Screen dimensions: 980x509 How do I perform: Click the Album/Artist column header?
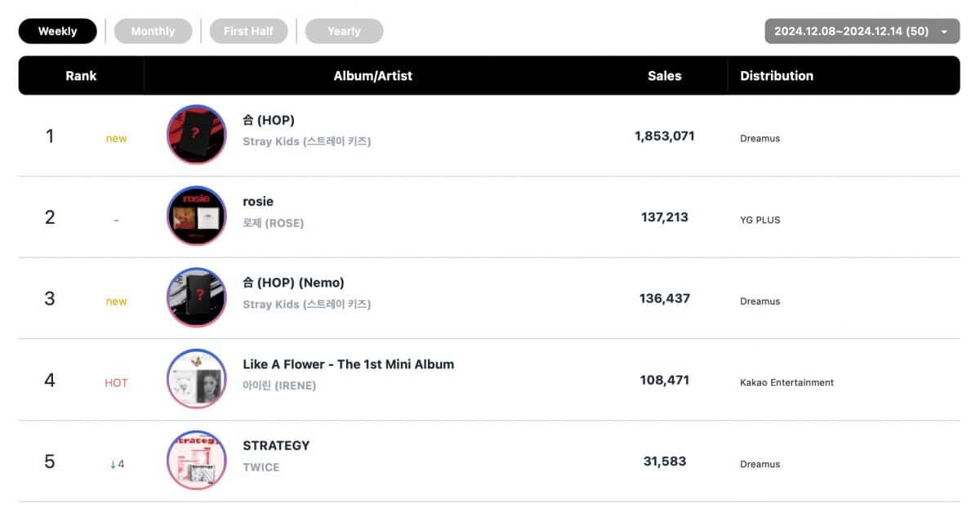pyautogui.click(x=372, y=75)
